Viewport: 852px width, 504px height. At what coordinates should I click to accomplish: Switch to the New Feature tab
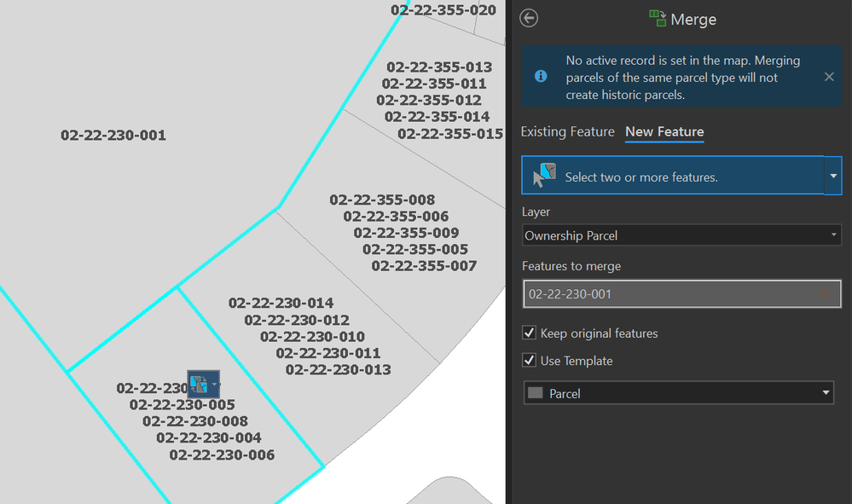[664, 131]
